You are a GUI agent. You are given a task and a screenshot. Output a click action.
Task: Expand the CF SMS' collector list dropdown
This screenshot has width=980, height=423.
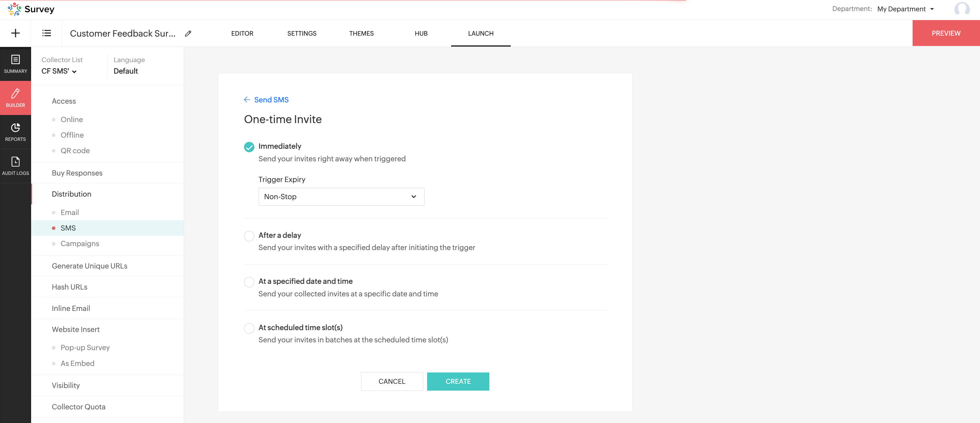pos(59,71)
